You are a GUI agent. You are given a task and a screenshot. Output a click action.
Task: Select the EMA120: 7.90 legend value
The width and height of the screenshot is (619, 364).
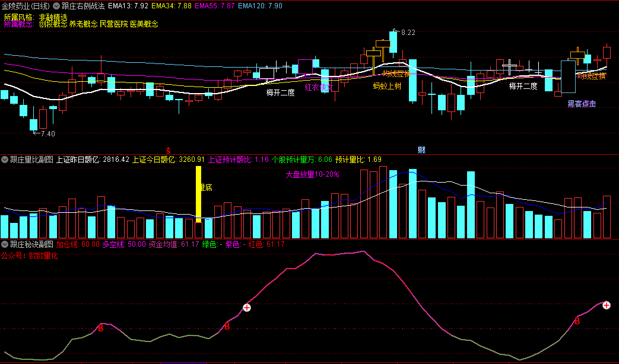260,6
